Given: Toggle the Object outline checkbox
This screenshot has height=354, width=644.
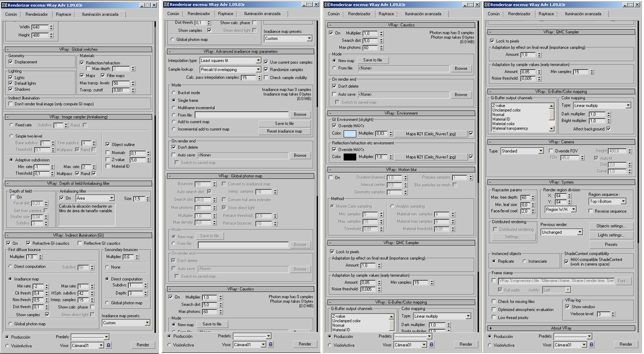Looking at the screenshot, I should pyautogui.click(x=108, y=145).
